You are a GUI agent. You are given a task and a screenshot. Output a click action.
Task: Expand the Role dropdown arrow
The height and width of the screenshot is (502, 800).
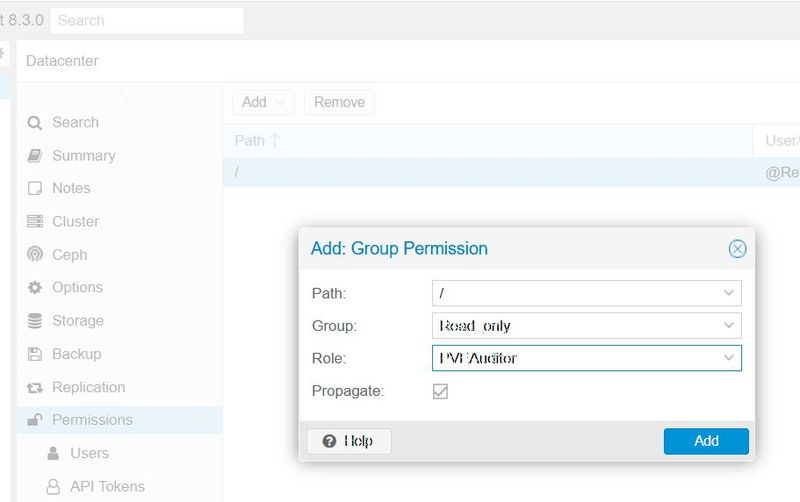(x=729, y=358)
